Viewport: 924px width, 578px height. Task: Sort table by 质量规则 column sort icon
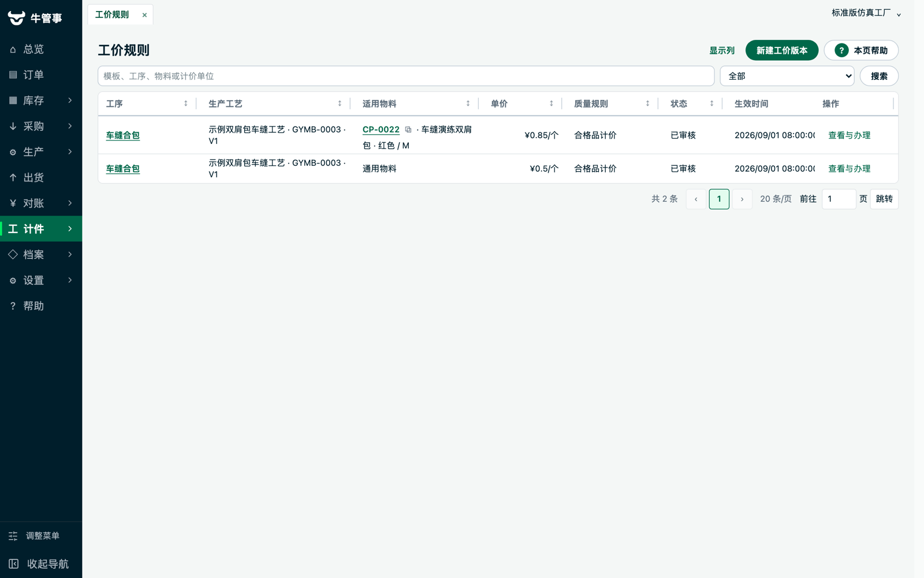point(647,103)
